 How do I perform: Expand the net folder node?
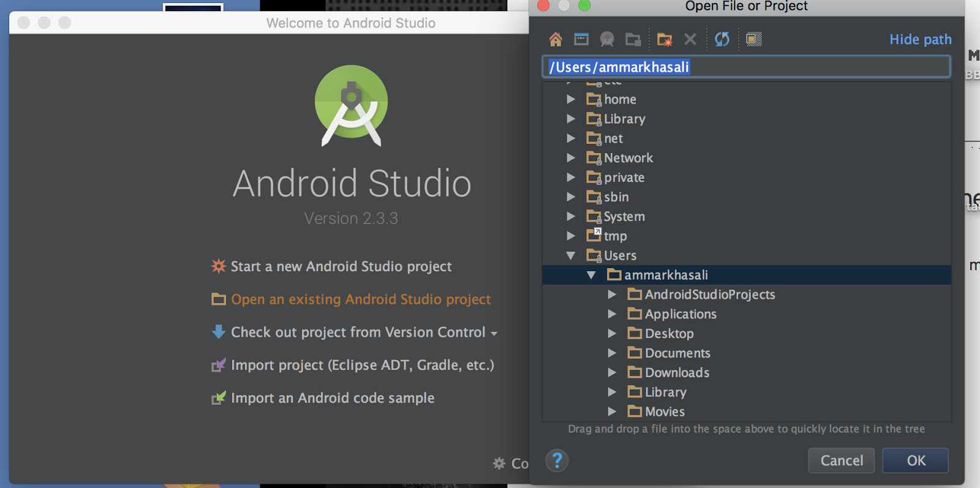571,138
